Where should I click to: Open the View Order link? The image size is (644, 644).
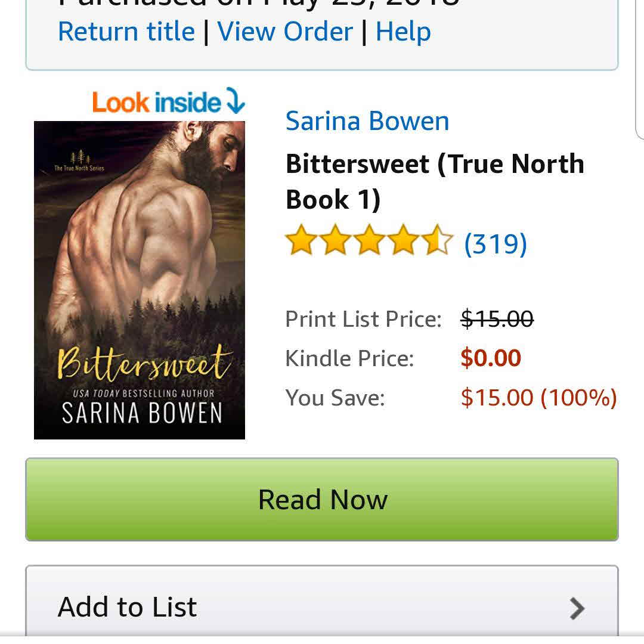[x=285, y=31]
